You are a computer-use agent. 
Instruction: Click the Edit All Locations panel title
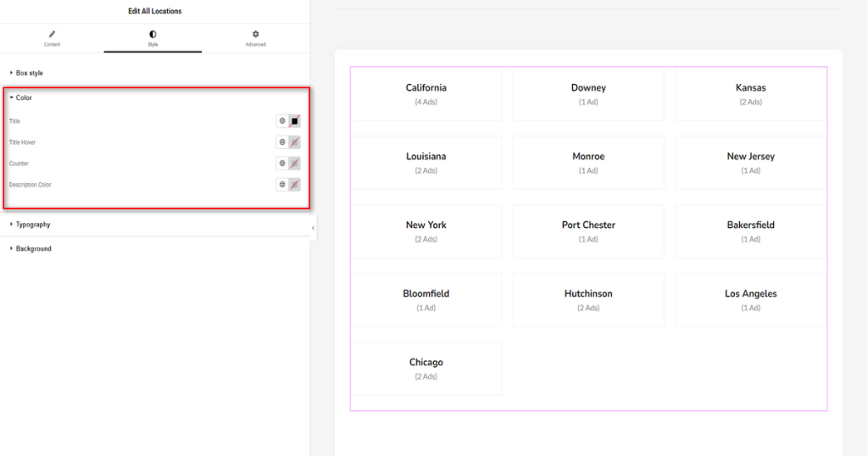[155, 11]
